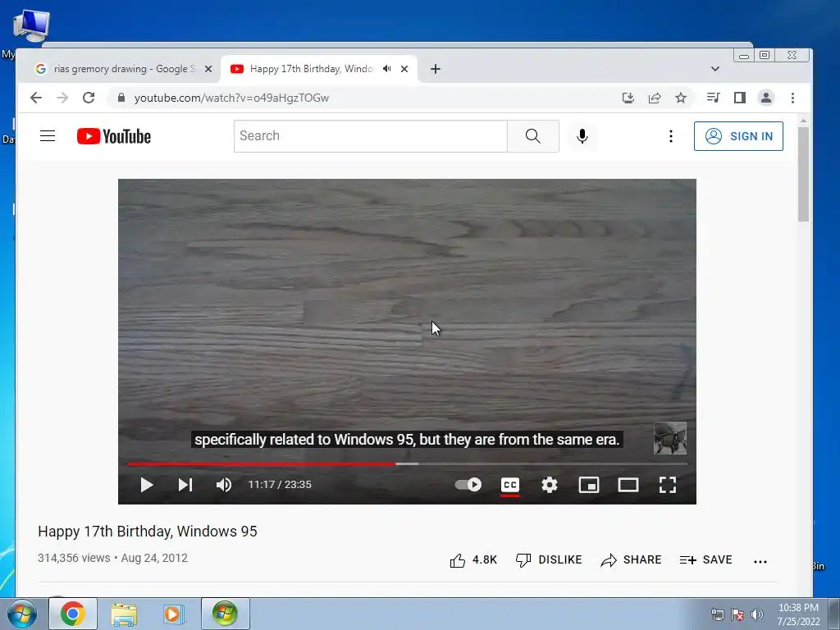Click the magnifier search button

coord(533,136)
